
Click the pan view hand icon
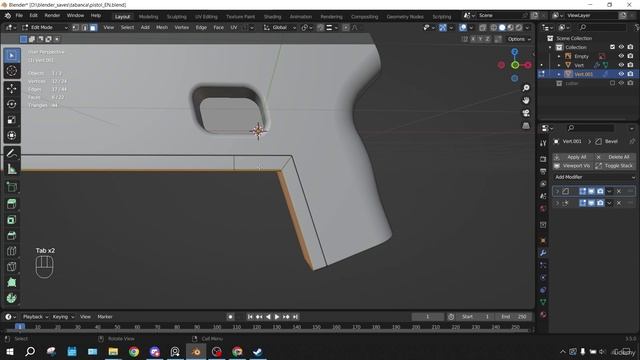click(526, 100)
